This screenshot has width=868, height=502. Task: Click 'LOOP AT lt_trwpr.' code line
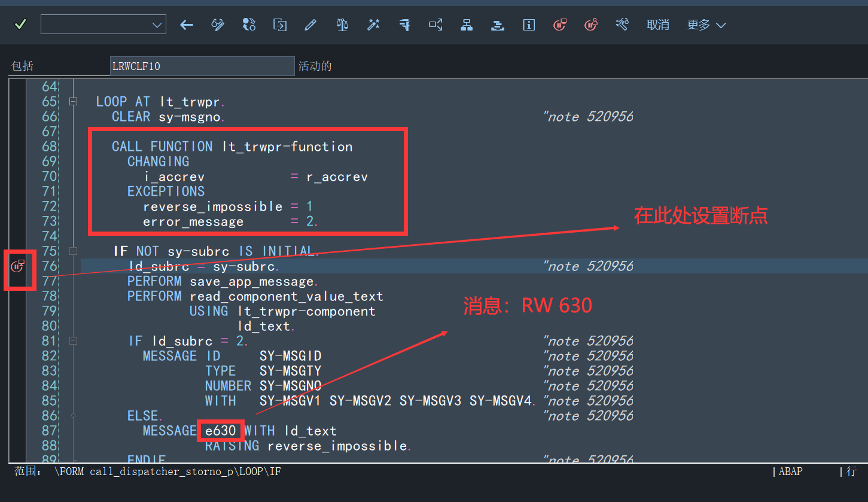160,102
